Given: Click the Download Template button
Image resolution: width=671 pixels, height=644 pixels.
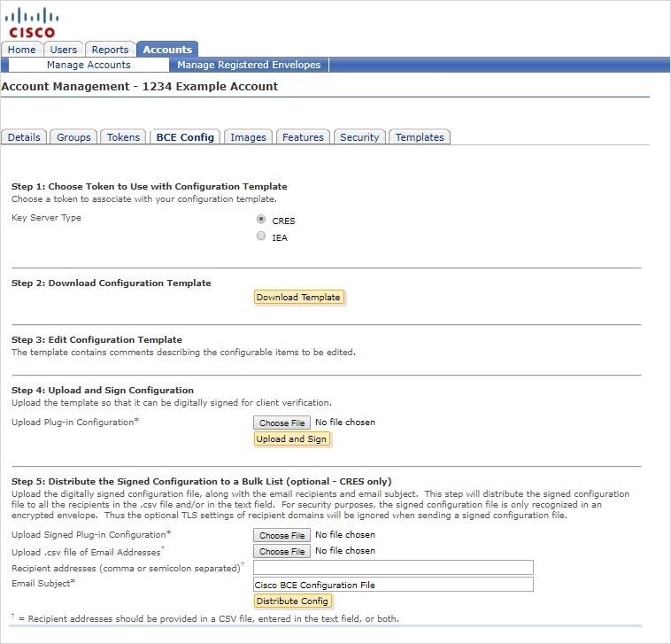Looking at the screenshot, I should pos(297,298).
